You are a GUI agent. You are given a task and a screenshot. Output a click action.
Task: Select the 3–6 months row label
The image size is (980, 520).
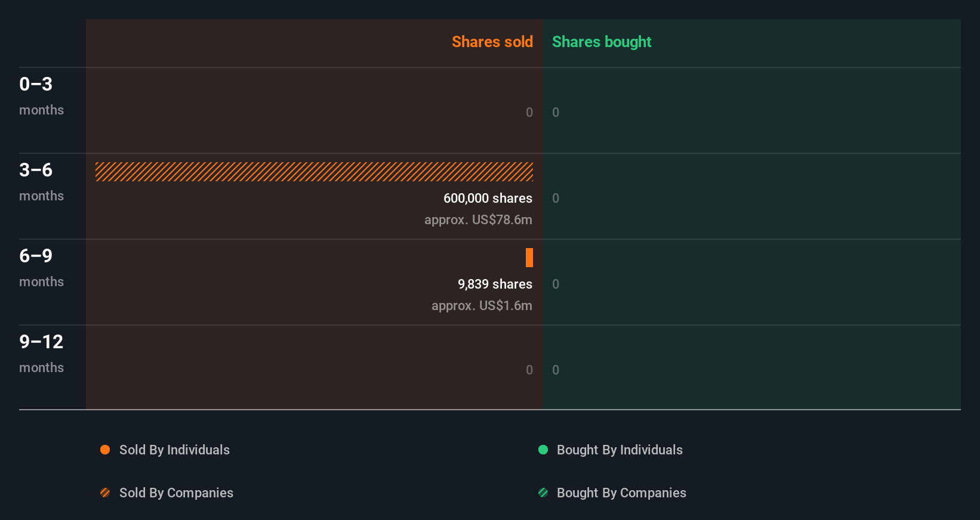point(41,181)
